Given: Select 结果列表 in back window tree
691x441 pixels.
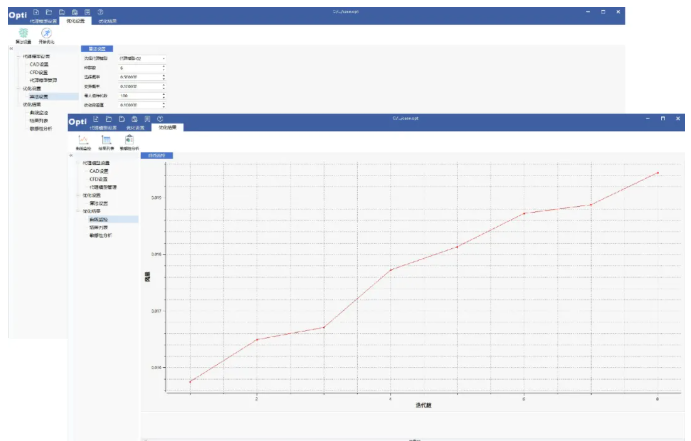Looking at the screenshot, I should click(39, 121).
